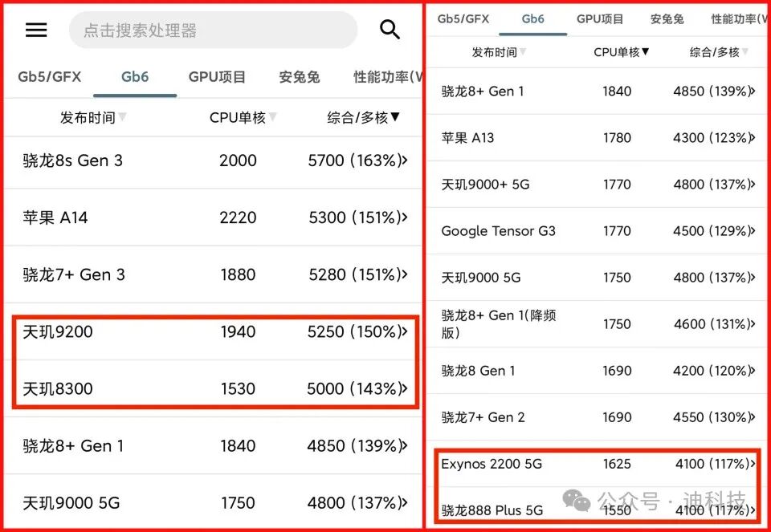The width and height of the screenshot is (771, 532).
Task: Switch to the 安兔兔 benchmark tab
Action: (x=299, y=77)
